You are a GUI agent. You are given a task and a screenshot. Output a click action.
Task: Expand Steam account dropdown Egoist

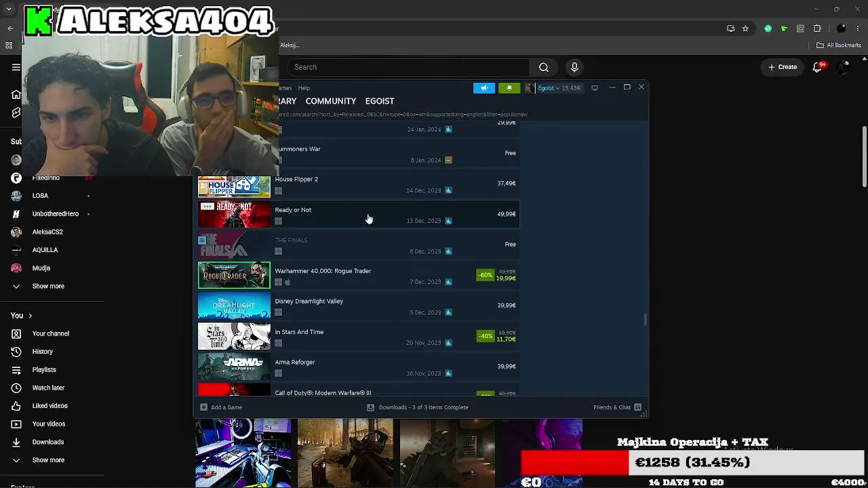click(549, 87)
